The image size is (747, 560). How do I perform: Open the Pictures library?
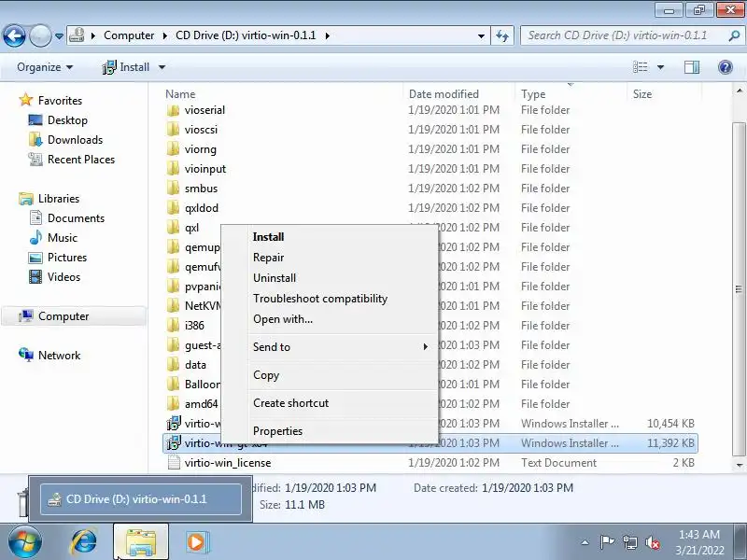click(66, 258)
